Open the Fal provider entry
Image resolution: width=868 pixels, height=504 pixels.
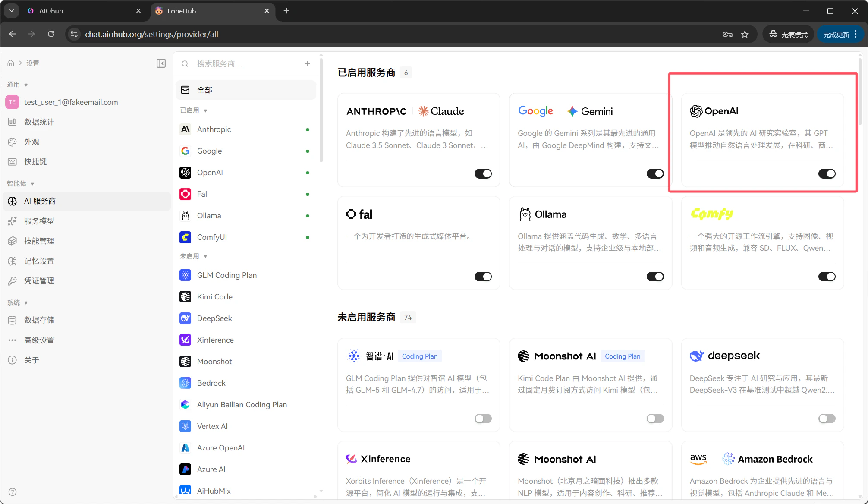click(x=246, y=194)
